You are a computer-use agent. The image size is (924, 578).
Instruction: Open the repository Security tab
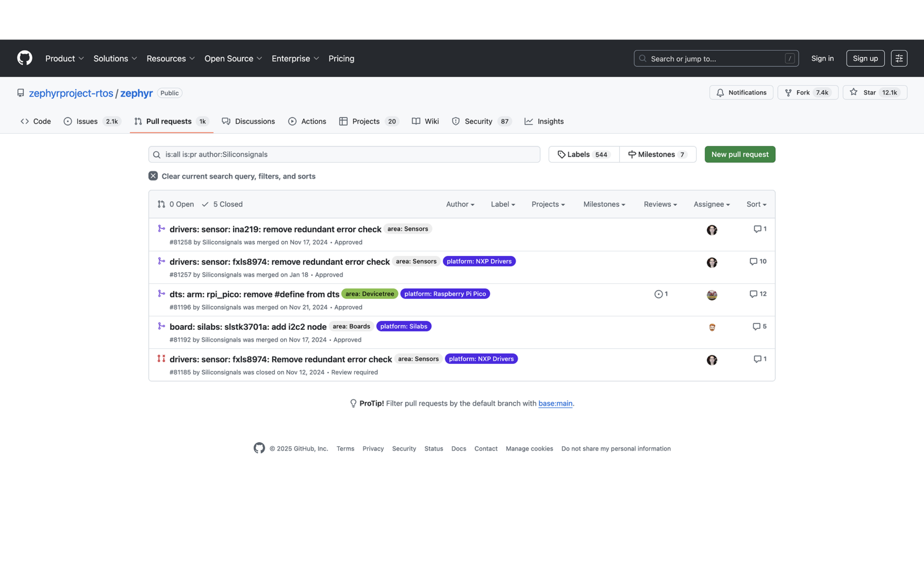coord(481,121)
